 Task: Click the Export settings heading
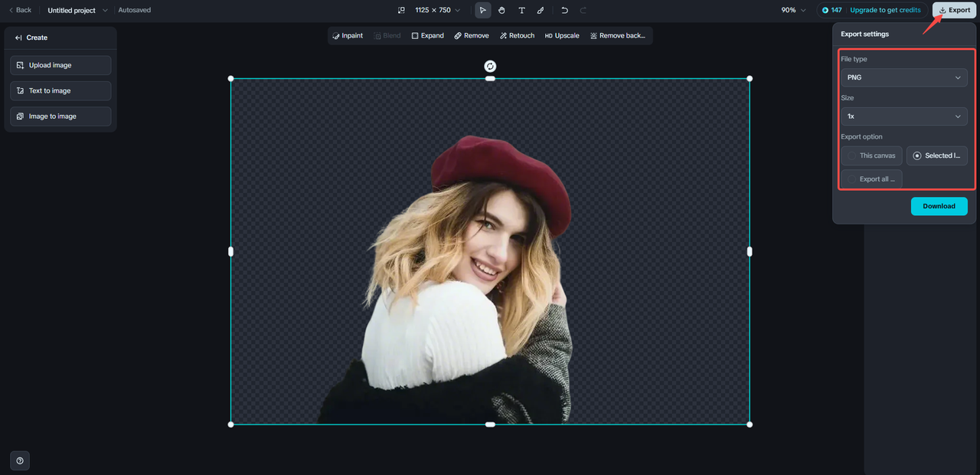click(865, 34)
